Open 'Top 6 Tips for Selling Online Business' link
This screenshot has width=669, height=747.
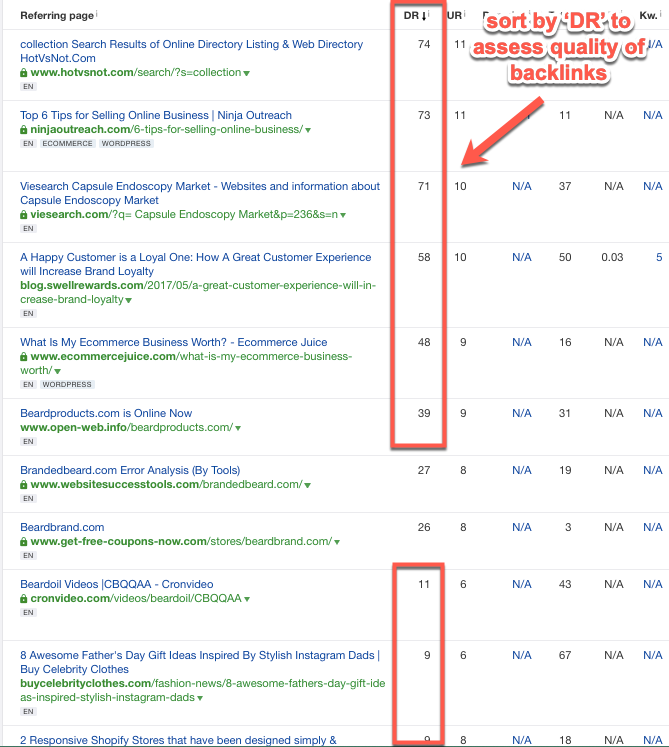pyautogui.click(x=156, y=116)
